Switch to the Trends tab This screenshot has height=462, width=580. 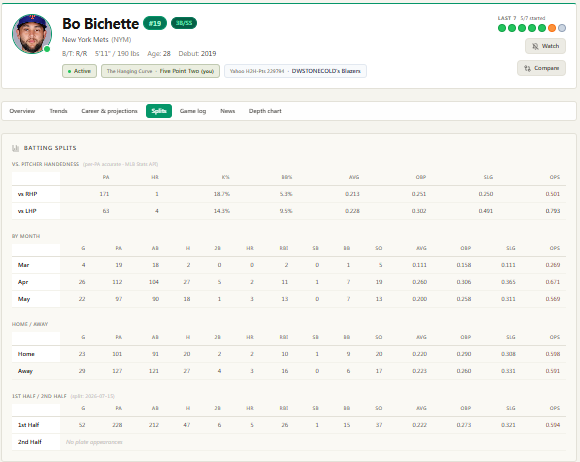[58, 111]
